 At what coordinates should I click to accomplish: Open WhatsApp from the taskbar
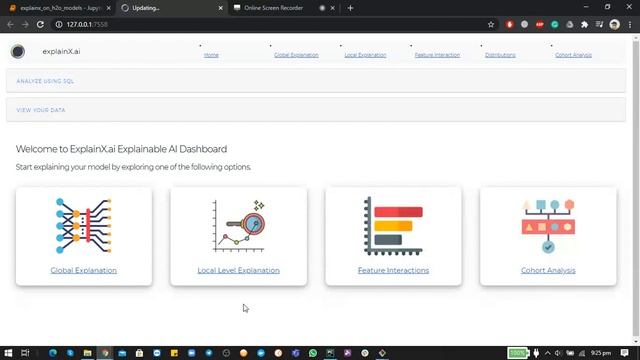[313, 353]
